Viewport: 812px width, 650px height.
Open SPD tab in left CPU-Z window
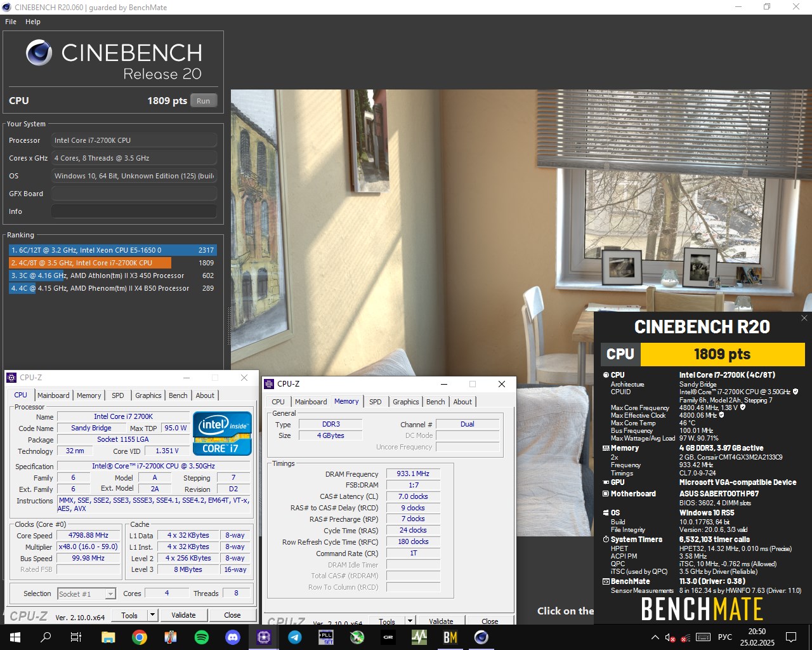118,395
